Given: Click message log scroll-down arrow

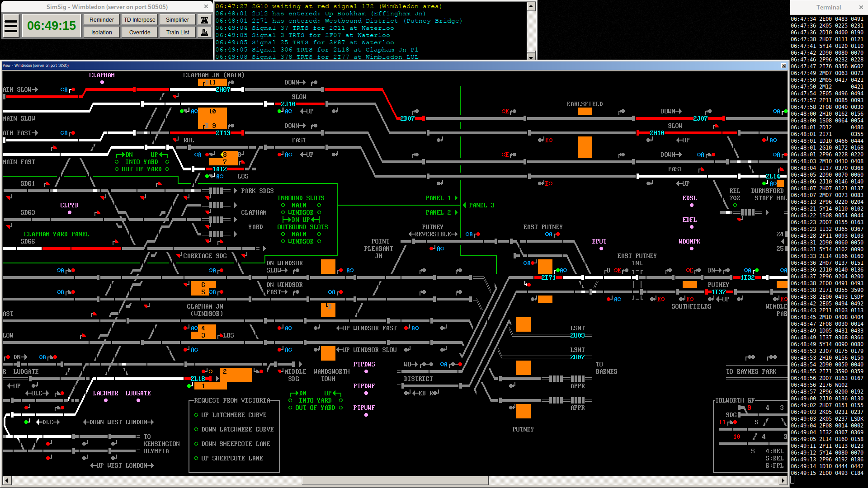Looking at the screenshot, I should pyautogui.click(x=531, y=56).
